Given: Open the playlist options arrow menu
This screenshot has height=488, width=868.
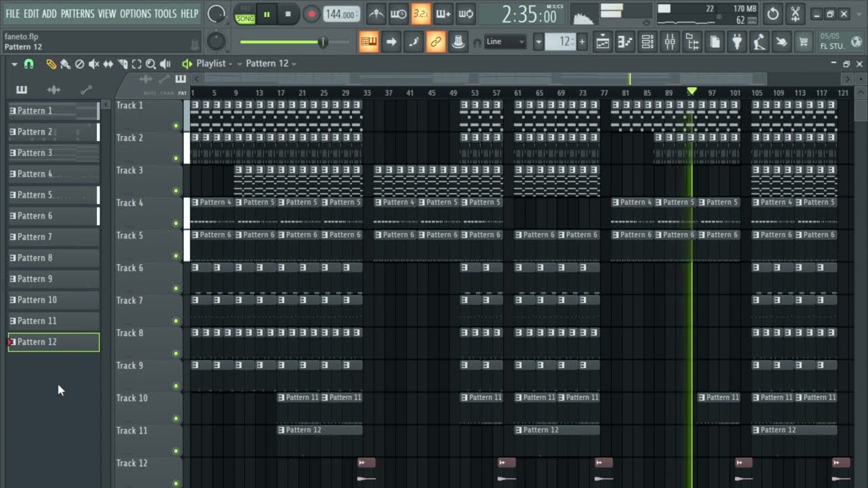Looking at the screenshot, I should [14, 64].
